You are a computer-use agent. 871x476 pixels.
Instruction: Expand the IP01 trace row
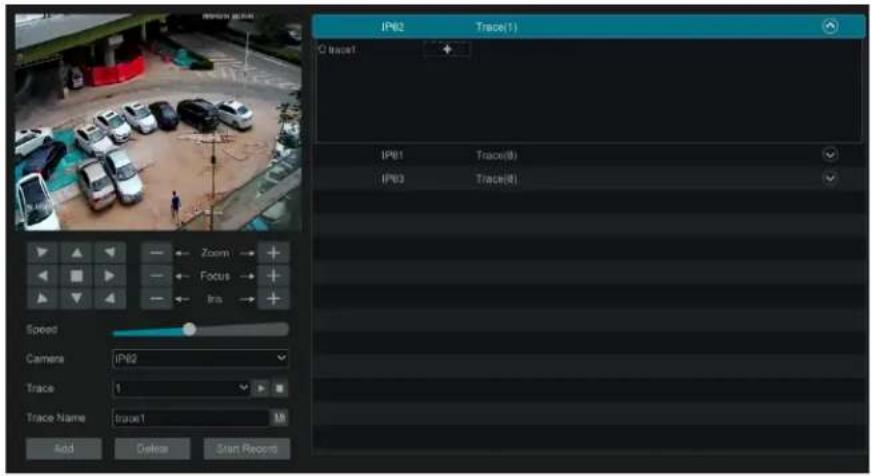[830, 154]
